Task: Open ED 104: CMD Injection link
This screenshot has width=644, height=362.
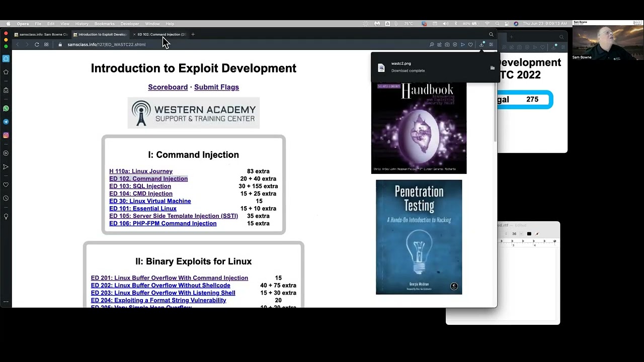Action: (x=141, y=194)
